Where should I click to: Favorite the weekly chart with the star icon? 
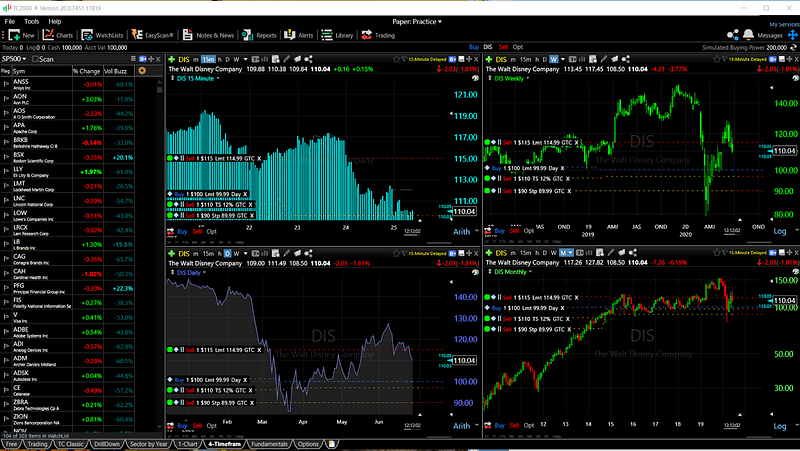tap(716, 59)
